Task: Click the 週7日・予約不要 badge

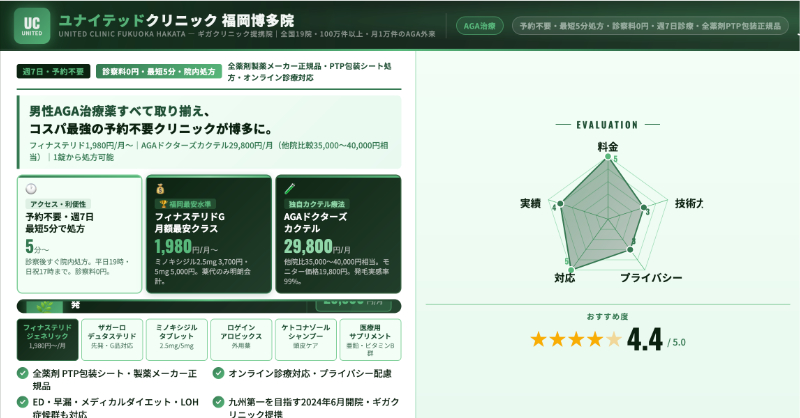Action: 55,72
